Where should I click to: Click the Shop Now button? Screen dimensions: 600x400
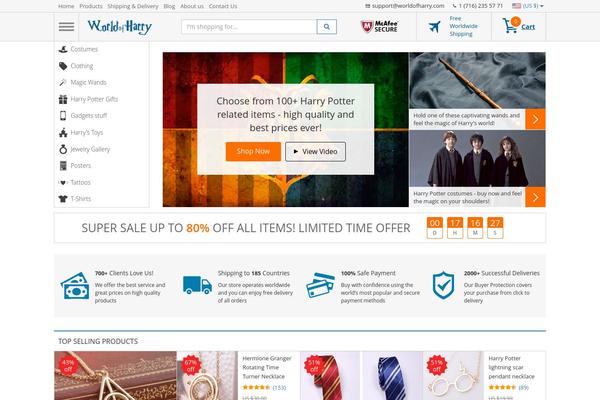point(253,151)
